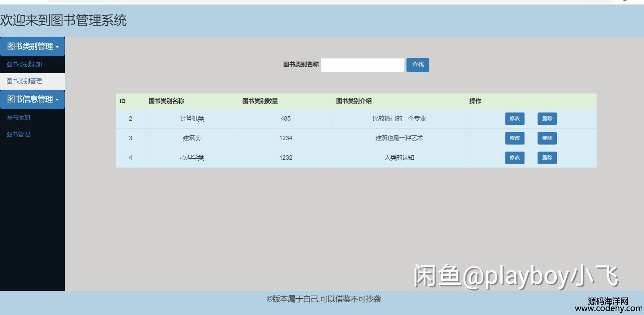
Task: Click 删除 for the 计算机类 row
Action: [547, 119]
